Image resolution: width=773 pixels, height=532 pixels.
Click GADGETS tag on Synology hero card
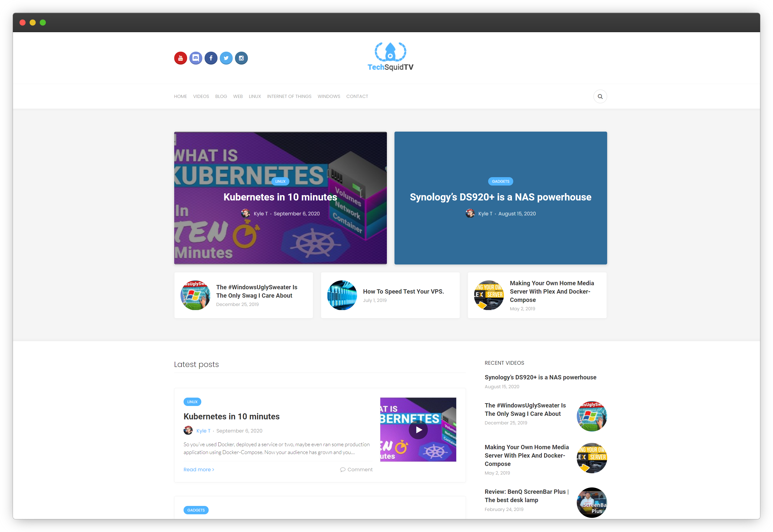point(501,181)
